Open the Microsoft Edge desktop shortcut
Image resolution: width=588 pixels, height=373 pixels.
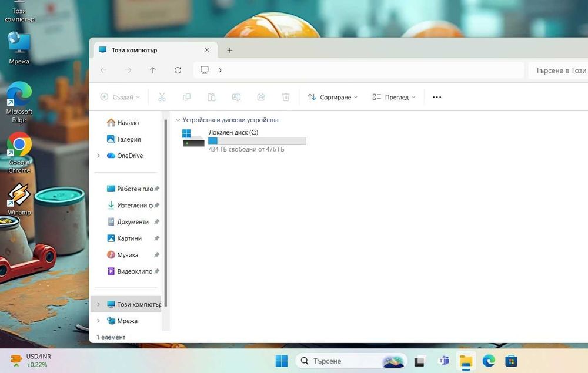tap(19, 102)
